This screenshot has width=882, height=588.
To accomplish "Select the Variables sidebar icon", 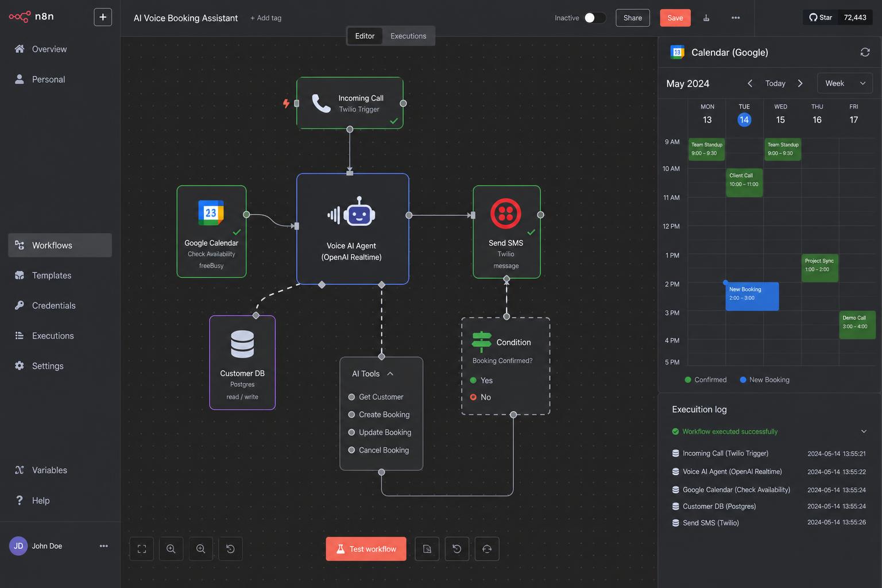I will tap(20, 470).
